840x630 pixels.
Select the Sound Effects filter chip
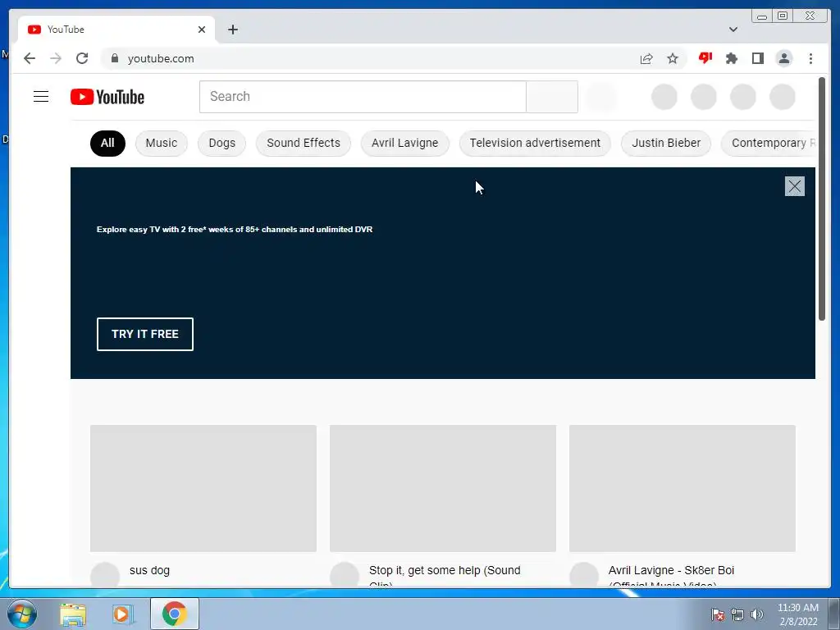coord(304,143)
